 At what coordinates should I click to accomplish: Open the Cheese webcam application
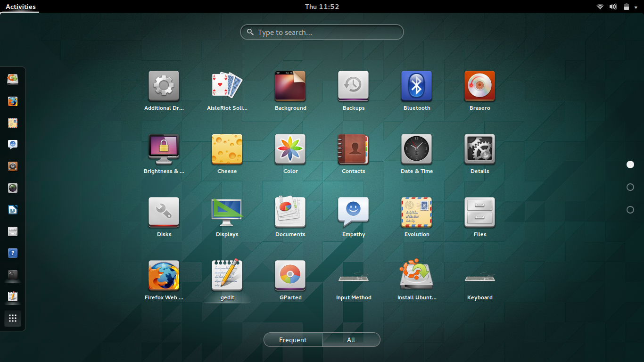(x=227, y=149)
